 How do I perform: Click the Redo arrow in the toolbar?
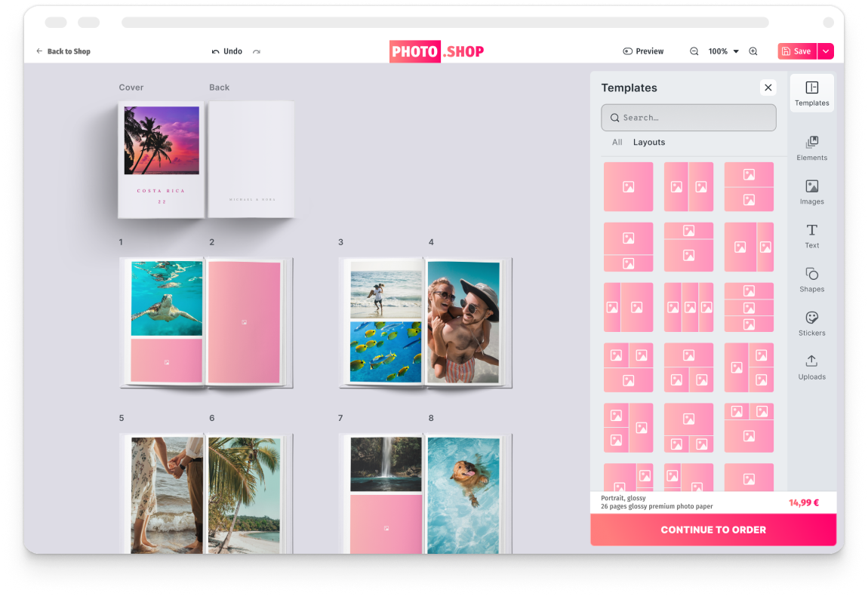pyautogui.click(x=255, y=51)
